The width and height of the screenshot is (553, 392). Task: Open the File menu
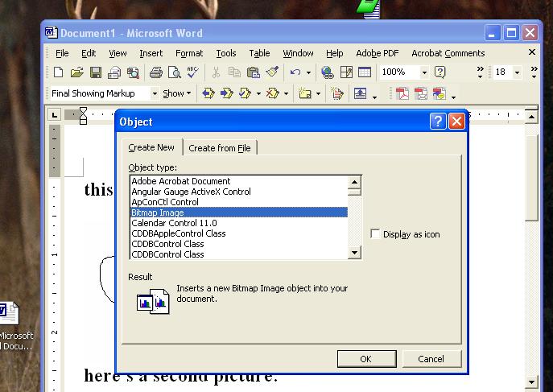point(62,53)
